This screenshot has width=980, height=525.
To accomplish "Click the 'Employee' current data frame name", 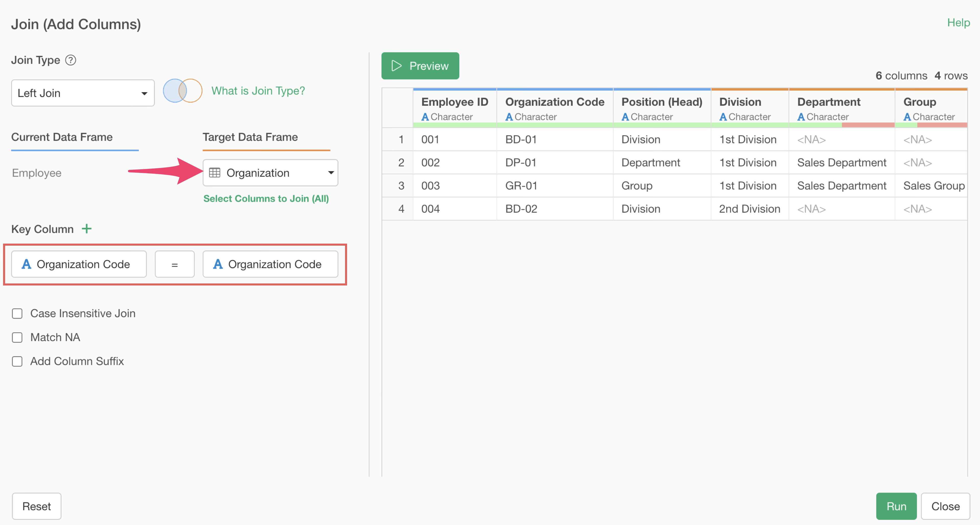I will point(36,173).
